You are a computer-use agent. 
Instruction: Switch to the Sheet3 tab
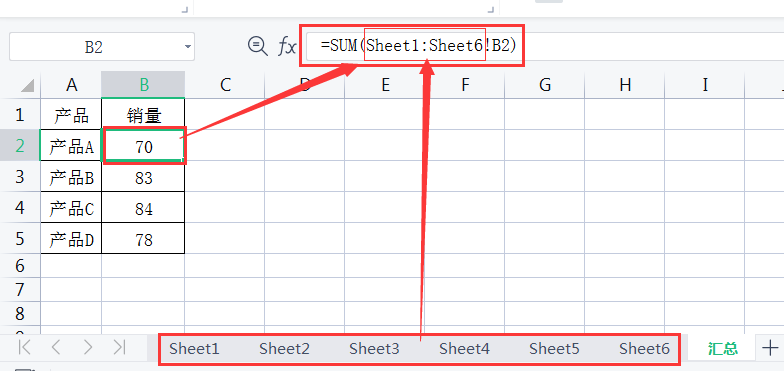click(374, 348)
